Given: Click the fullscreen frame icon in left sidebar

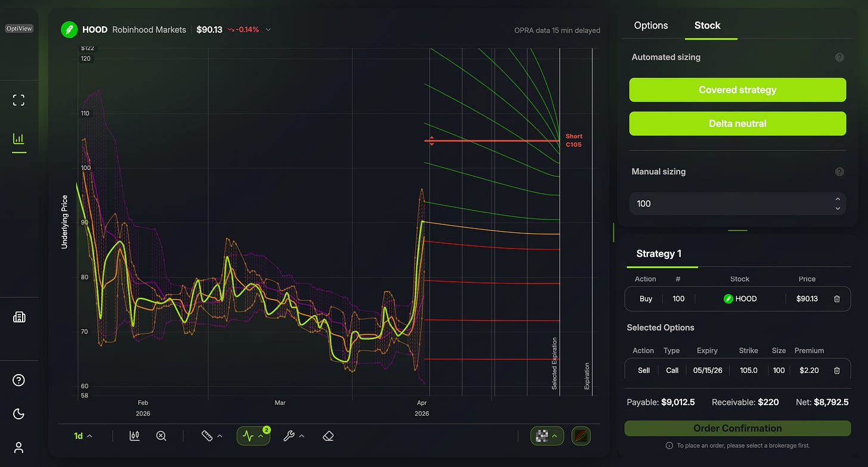Looking at the screenshot, I should 18,100.
